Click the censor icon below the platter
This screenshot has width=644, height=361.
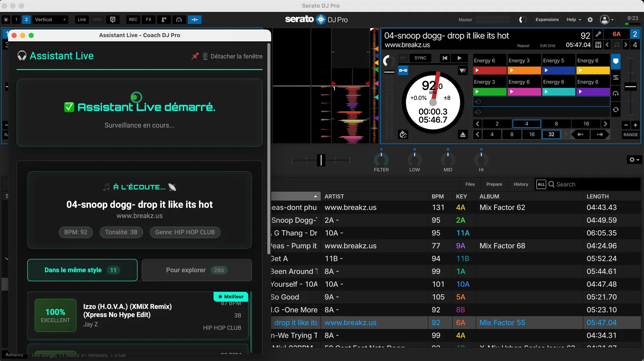(x=403, y=135)
